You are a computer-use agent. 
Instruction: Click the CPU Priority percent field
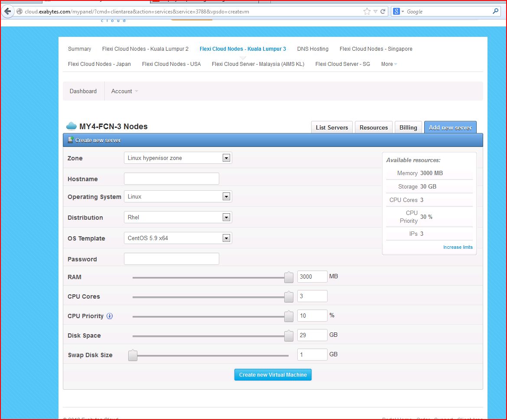312,315
